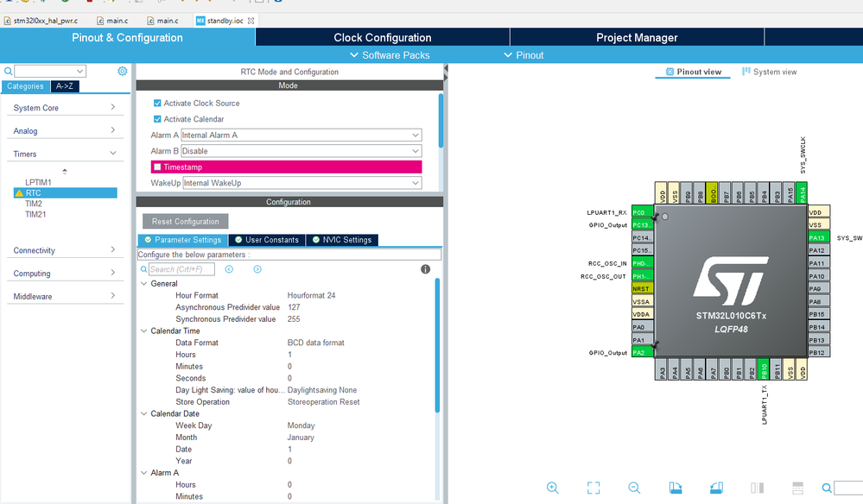The height and width of the screenshot is (504, 863).
Task: Select LPTIM1 in the Timers list
Action: tap(38, 182)
